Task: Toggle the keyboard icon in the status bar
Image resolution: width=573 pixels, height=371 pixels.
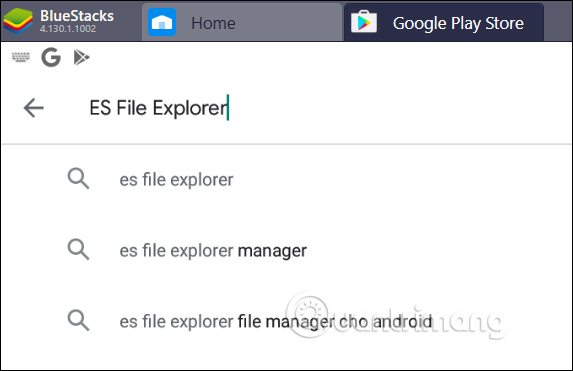Action: click(20, 57)
